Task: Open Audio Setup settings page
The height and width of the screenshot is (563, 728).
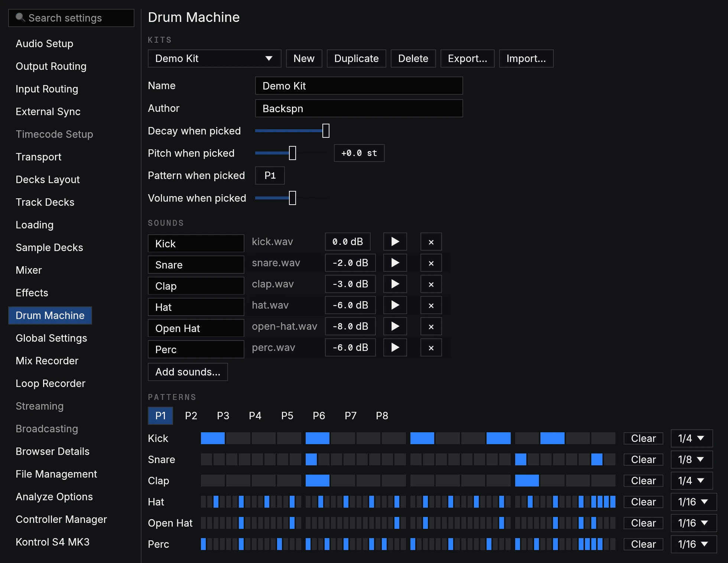Action: [44, 43]
